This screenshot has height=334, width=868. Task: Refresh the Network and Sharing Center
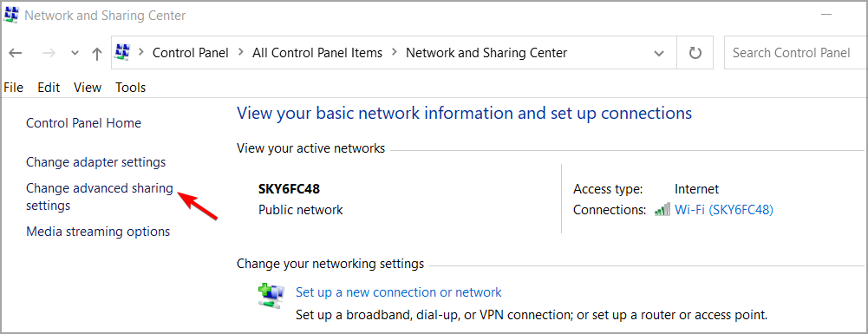coord(695,53)
